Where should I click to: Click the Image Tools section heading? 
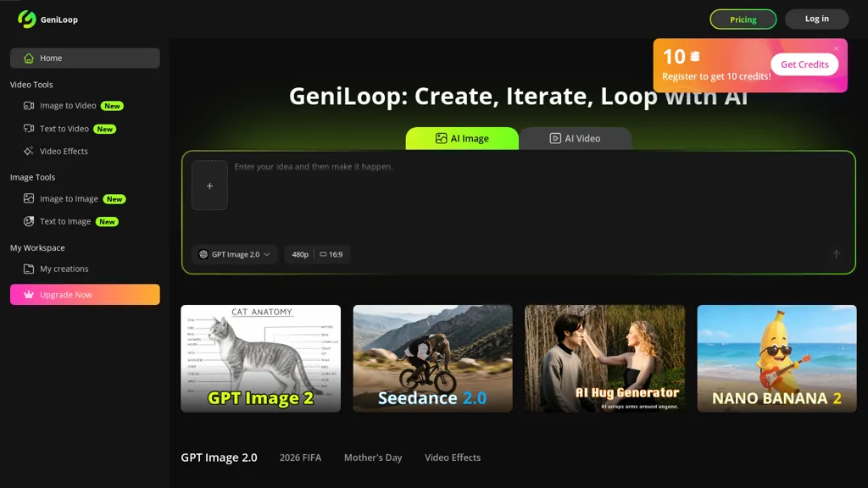[x=33, y=177]
